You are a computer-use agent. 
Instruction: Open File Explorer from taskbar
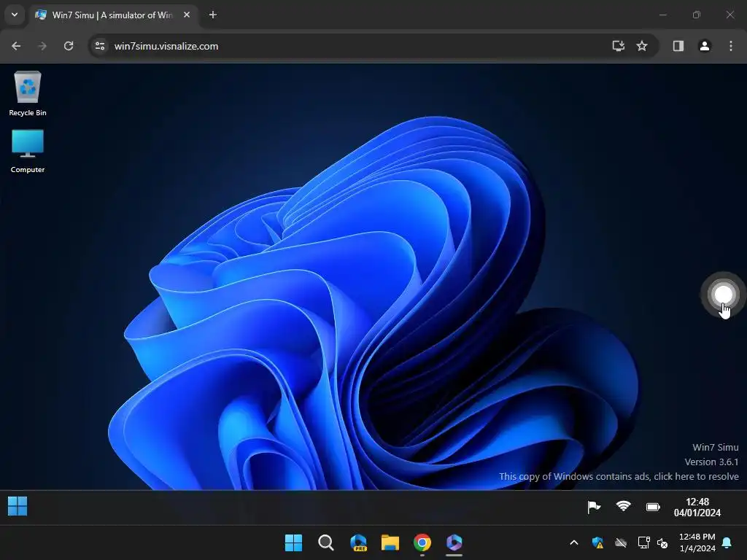390,542
